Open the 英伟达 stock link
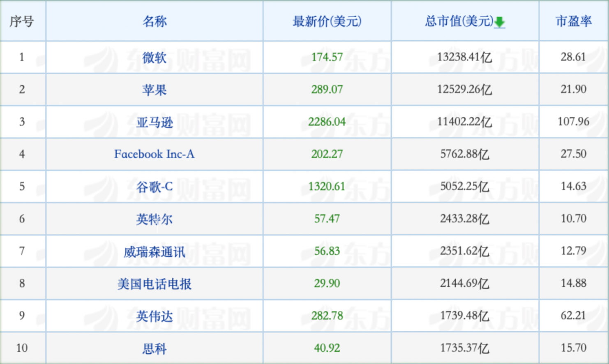The image size is (609, 364). click(x=155, y=316)
